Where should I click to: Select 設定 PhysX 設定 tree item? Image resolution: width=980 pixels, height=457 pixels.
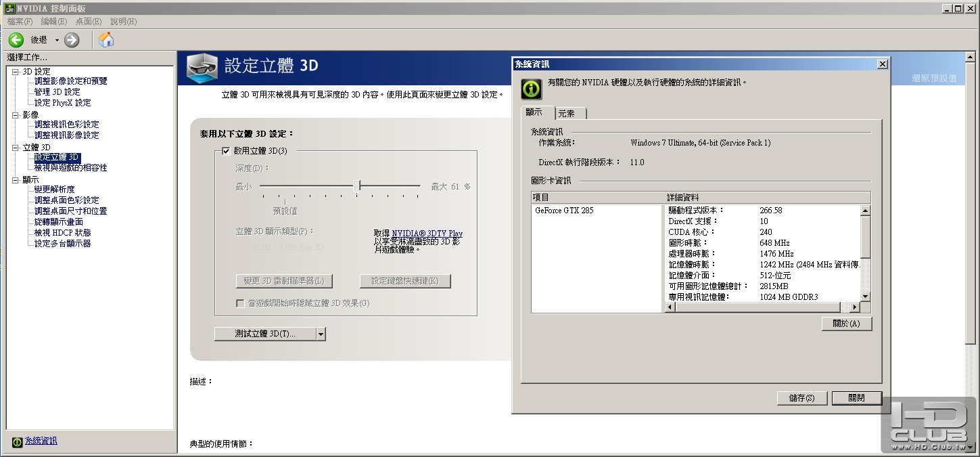click(x=63, y=103)
